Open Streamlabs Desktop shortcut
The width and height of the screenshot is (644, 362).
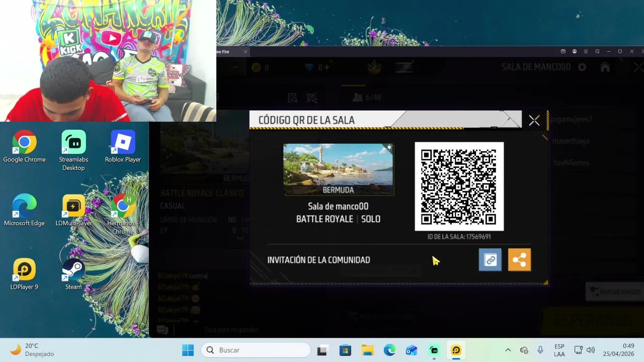tap(73, 151)
